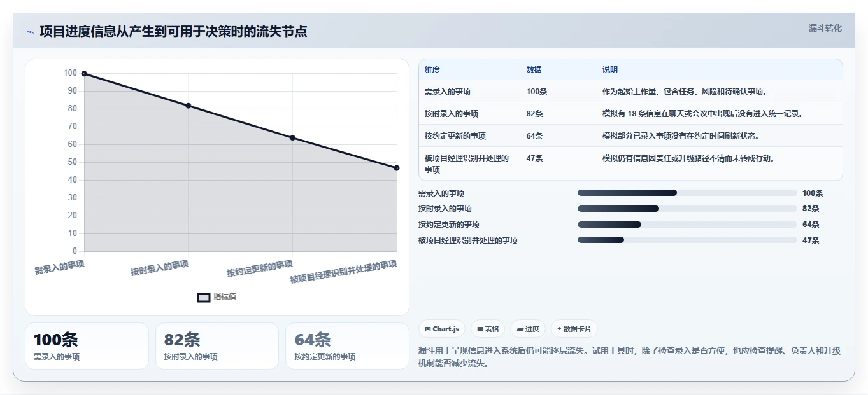Click the x-axis label 被项目经理识别并处理的事项
The height and width of the screenshot is (395, 868).
pos(344,272)
